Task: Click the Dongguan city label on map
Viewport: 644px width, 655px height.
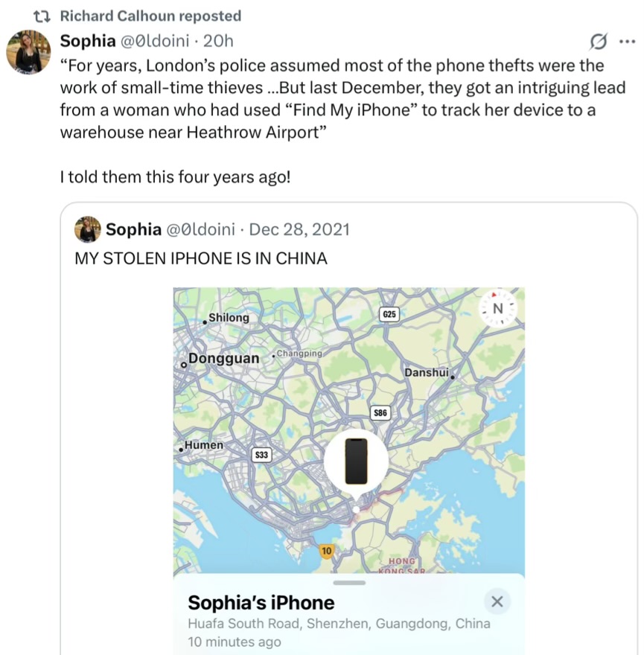Action: [x=223, y=359]
